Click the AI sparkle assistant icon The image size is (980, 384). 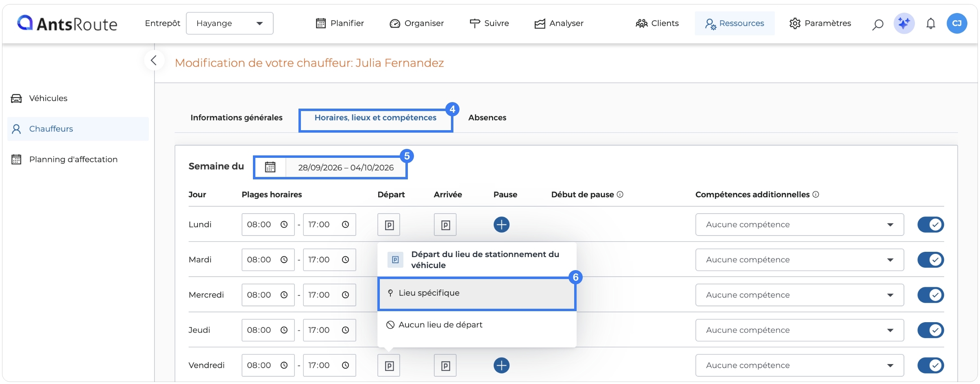(x=904, y=23)
